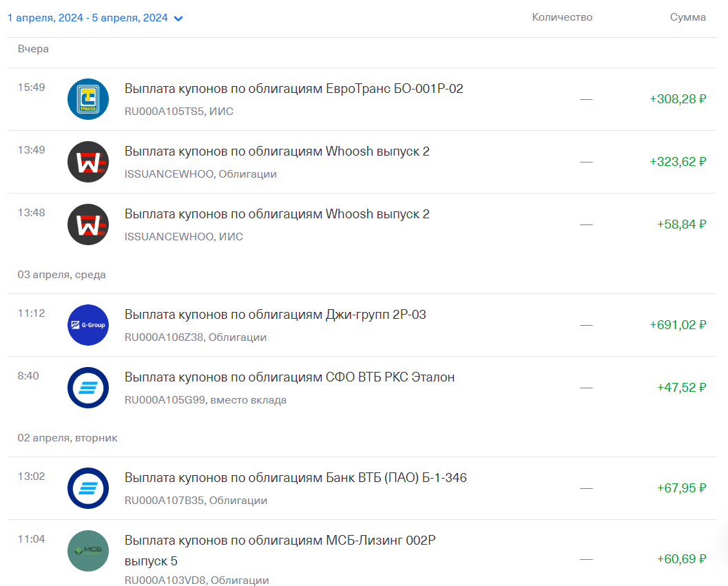This screenshot has height=586, width=728.
Task: Open the Whoosh выпуск 2 payment at 13:49
Action: click(x=362, y=162)
